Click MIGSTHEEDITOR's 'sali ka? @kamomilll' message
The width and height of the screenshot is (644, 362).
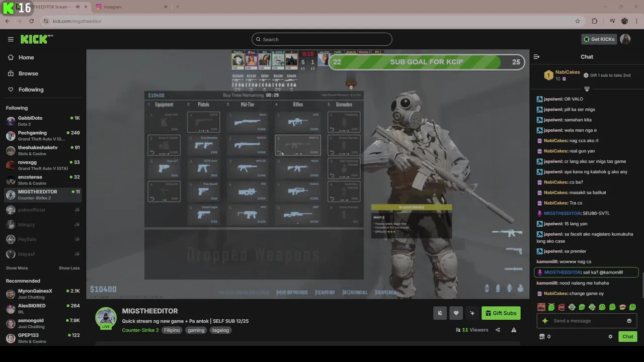tap(586, 273)
